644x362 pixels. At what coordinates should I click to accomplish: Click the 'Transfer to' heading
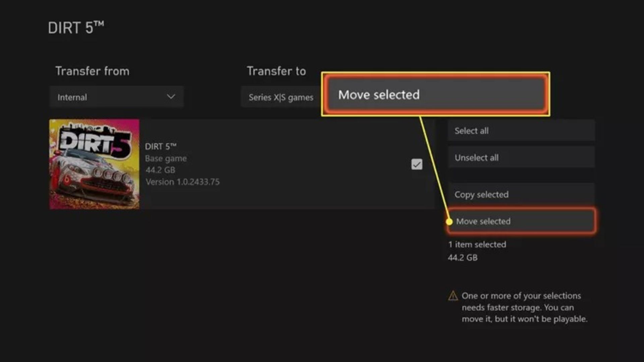276,71
